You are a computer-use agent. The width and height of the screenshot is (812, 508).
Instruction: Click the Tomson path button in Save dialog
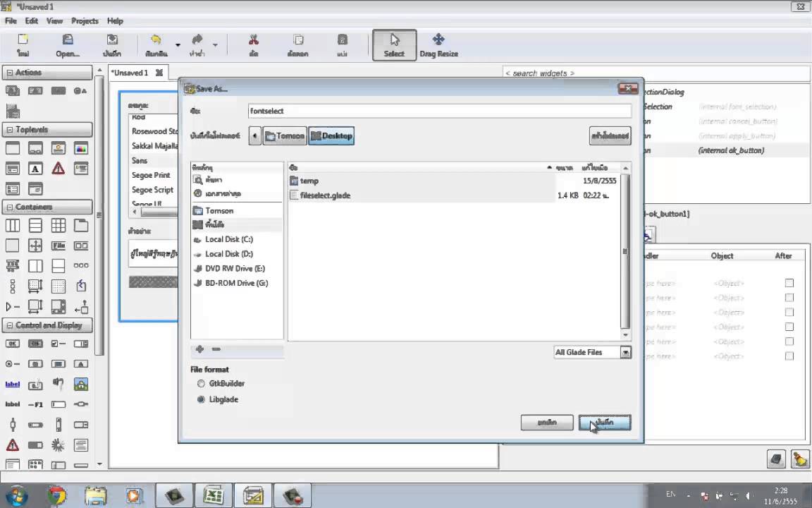tap(285, 135)
